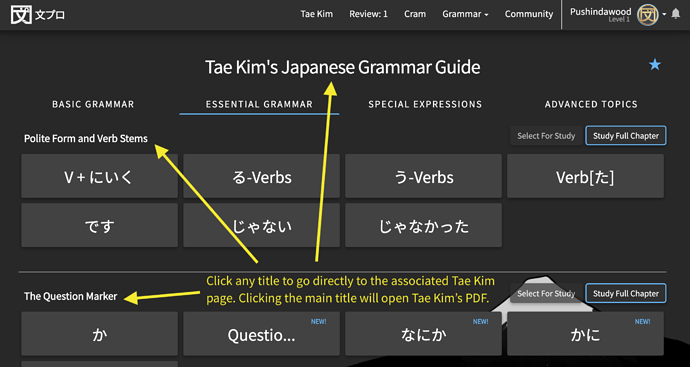690x367 pixels.
Task: Open the Verb[た] grammar card
Action: point(585,176)
